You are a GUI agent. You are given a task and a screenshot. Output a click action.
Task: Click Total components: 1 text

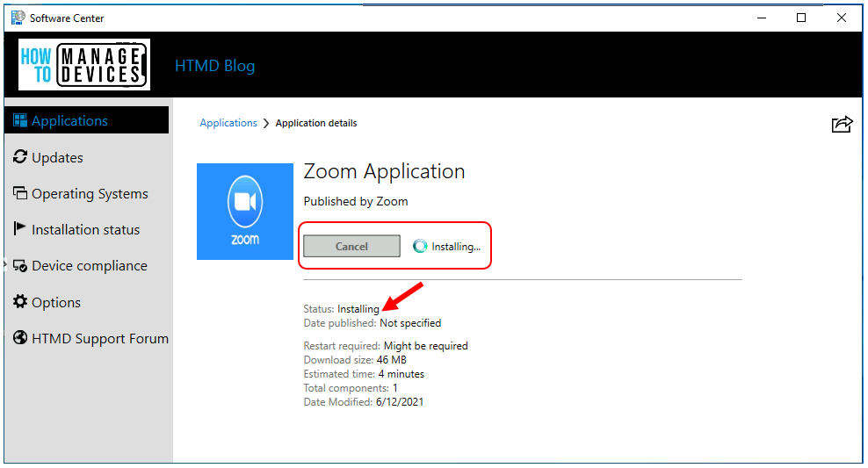(x=351, y=388)
